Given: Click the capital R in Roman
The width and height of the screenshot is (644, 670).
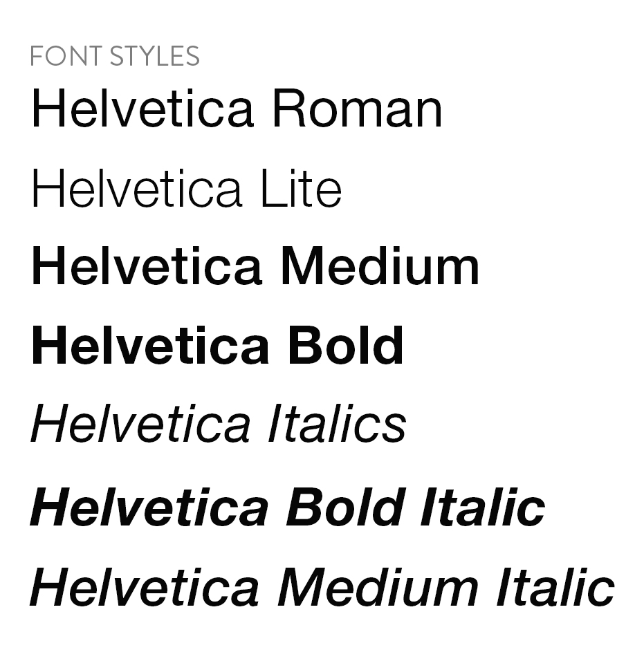Looking at the screenshot, I should 287,109.
